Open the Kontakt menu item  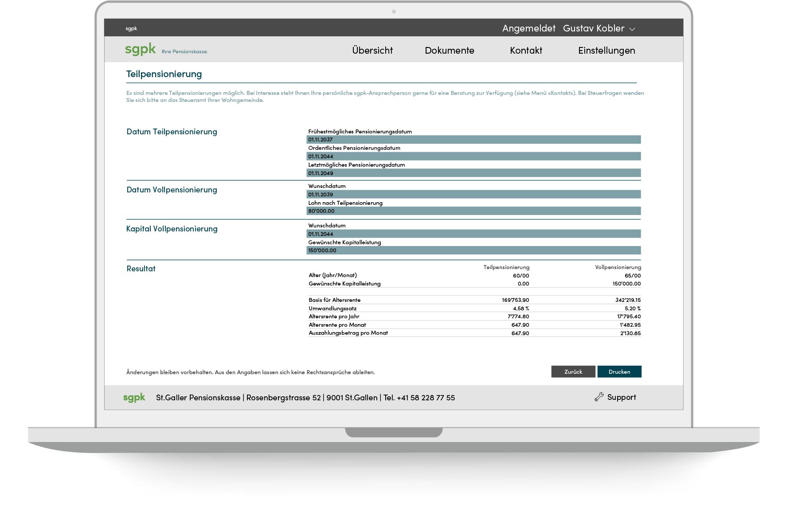(x=526, y=51)
